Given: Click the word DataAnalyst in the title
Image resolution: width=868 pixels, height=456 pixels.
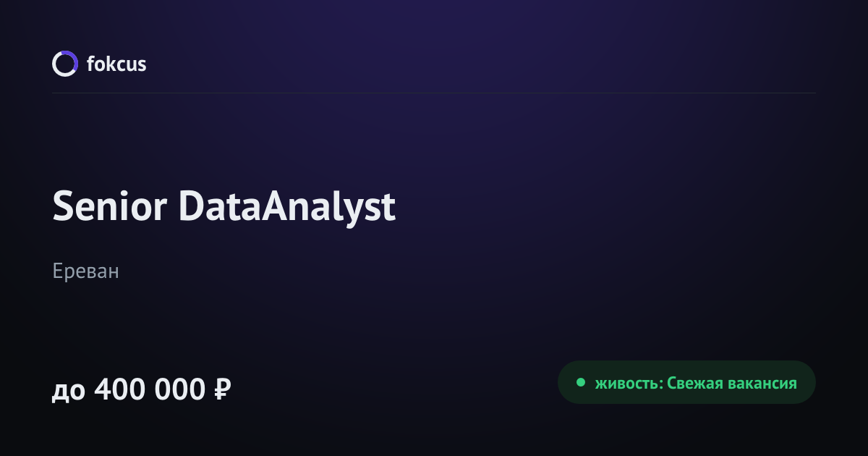Looking at the screenshot, I should point(288,208).
